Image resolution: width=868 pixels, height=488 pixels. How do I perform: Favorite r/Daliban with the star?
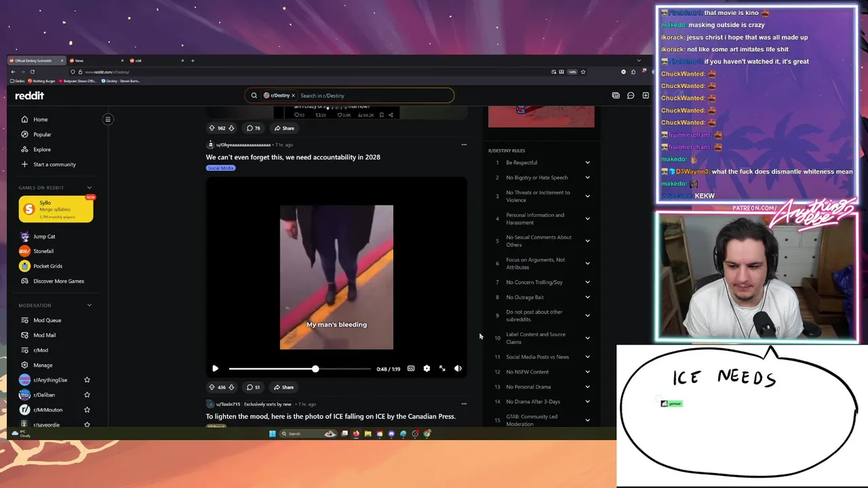(87, 395)
